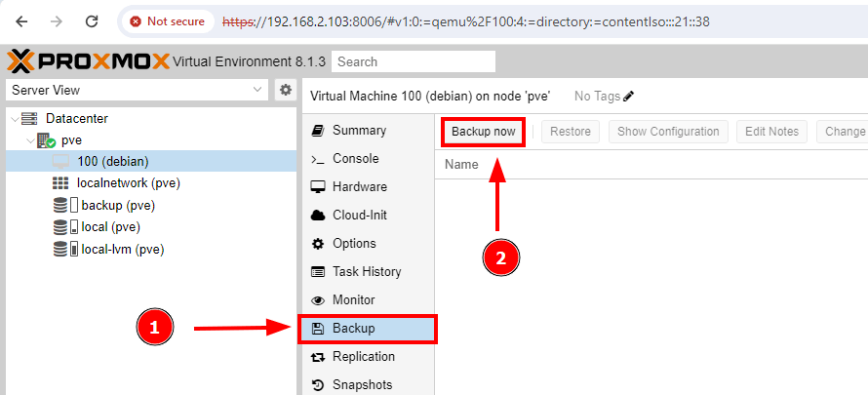
Task: Click inside the Search field
Action: [413, 61]
